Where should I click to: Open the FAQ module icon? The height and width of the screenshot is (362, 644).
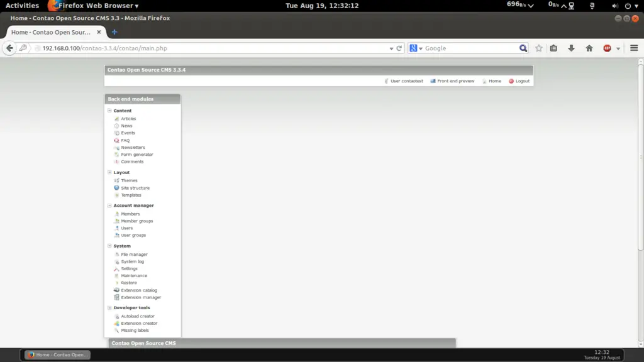[x=116, y=140]
